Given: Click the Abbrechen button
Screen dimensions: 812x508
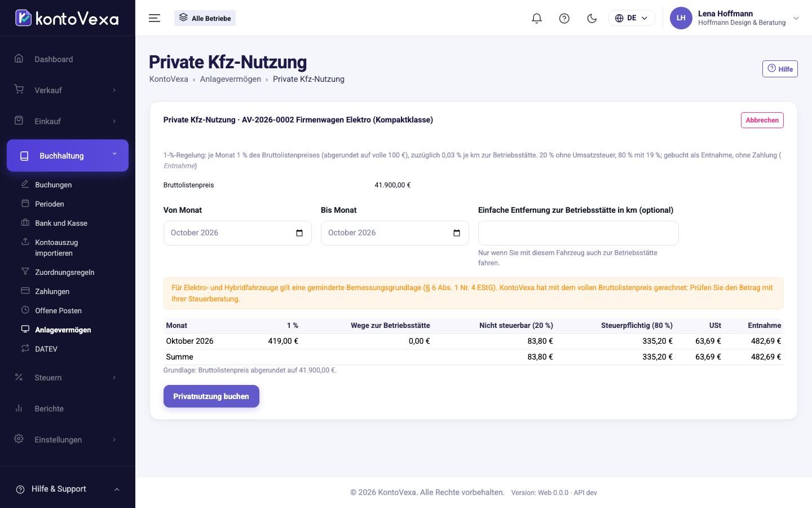Looking at the screenshot, I should [x=762, y=120].
